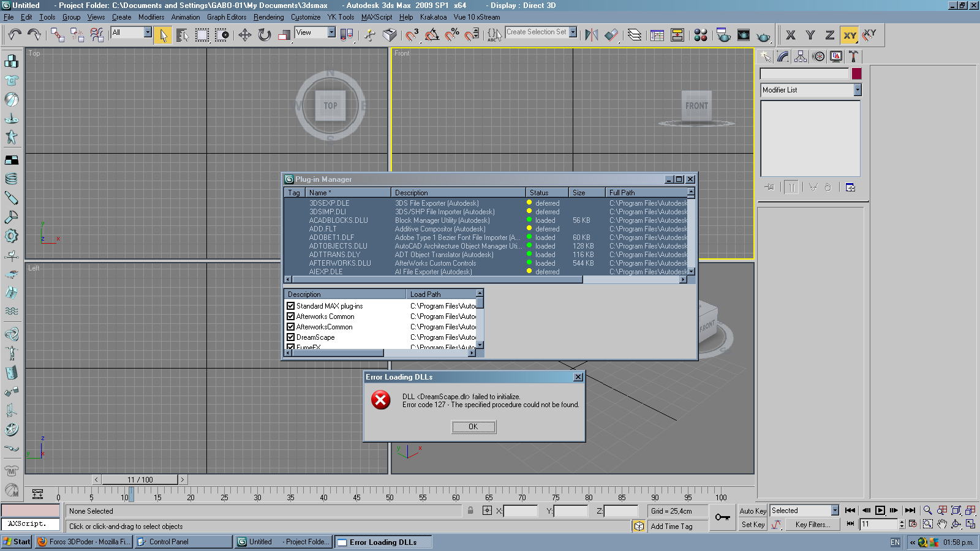
Task: Uncheck the Afterworks Common checkbox
Action: click(x=291, y=317)
